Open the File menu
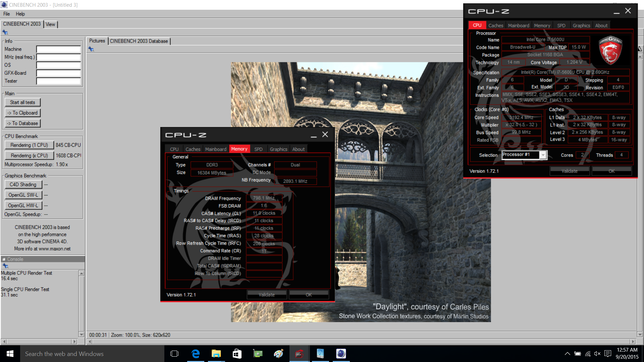Viewport: 644px width, 362px height. coord(6,14)
